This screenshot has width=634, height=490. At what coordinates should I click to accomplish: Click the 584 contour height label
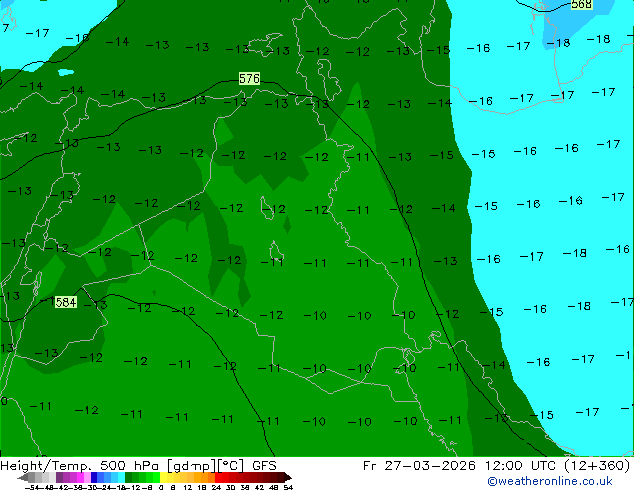click(x=66, y=302)
